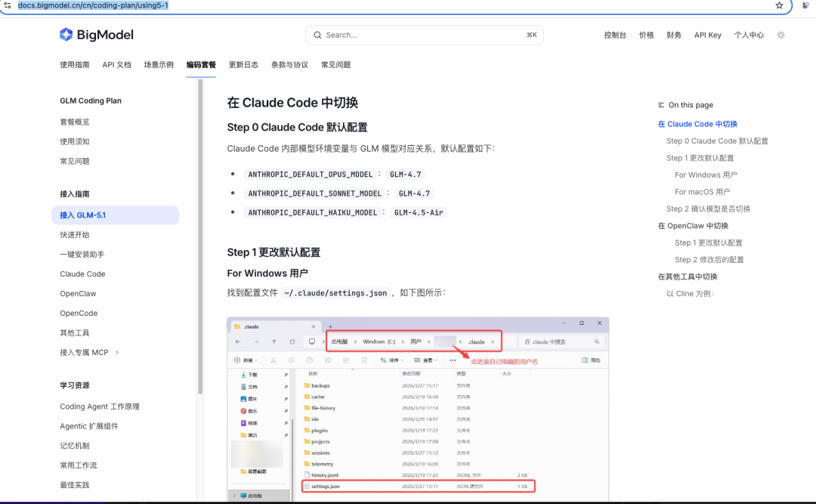
Task: Jump to Step 0 Claude Code 默认配置 in the outline
Action: 717,141
